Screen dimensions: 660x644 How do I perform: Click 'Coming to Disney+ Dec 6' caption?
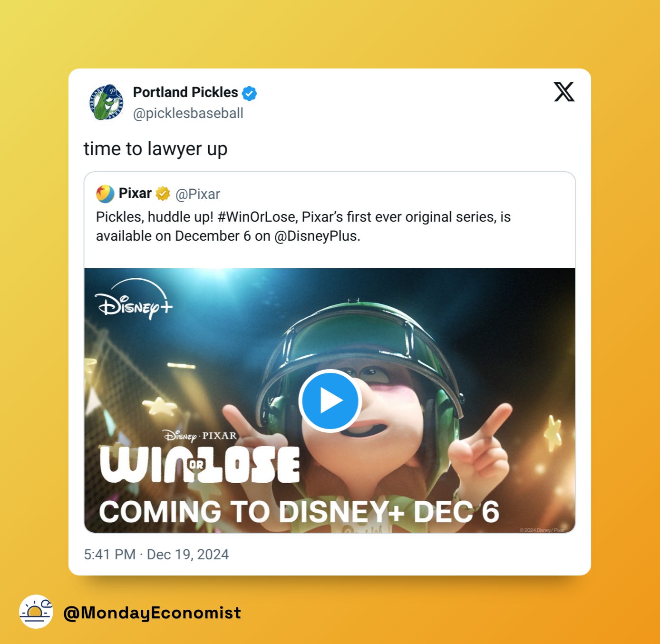(x=299, y=512)
